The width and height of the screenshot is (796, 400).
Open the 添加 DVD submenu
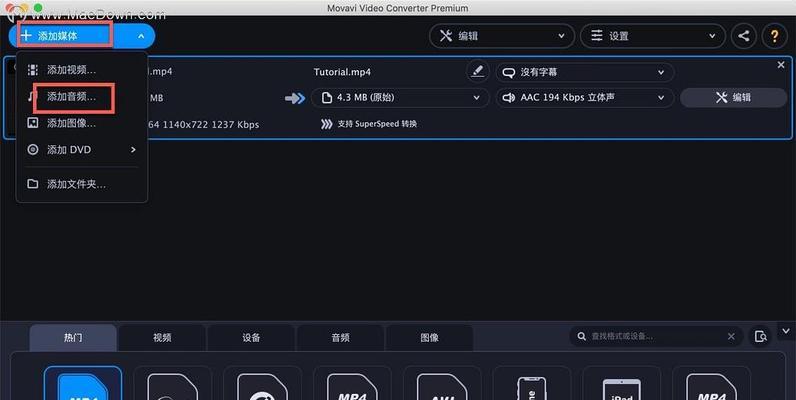(81, 150)
